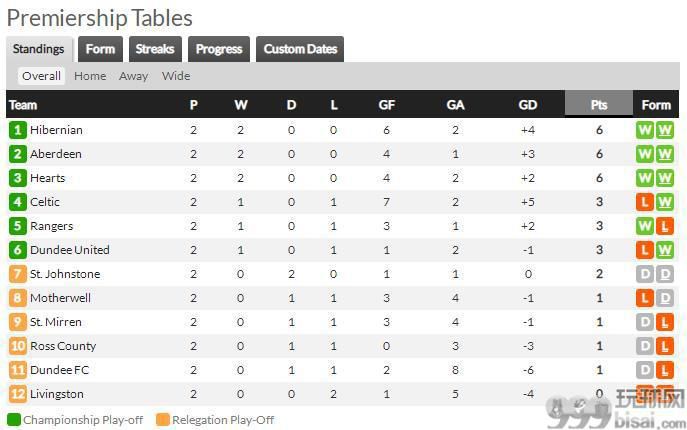
Task: Click Rangers' green W form icon
Action: point(645,226)
